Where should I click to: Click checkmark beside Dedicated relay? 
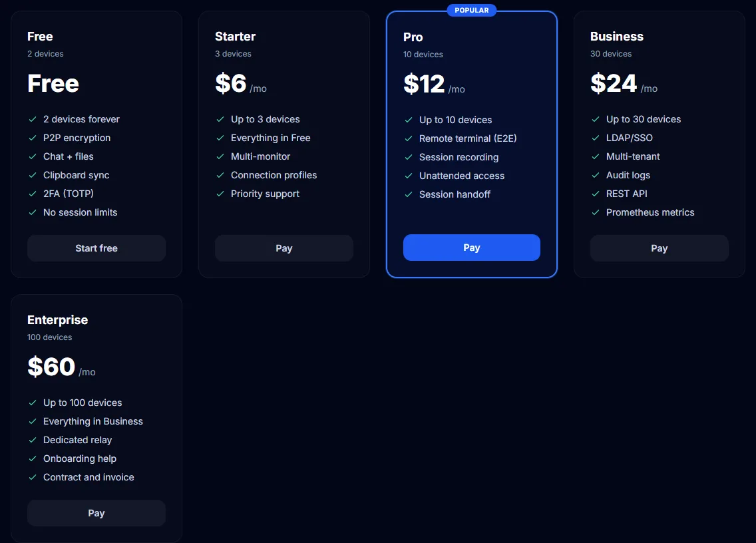click(x=33, y=440)
